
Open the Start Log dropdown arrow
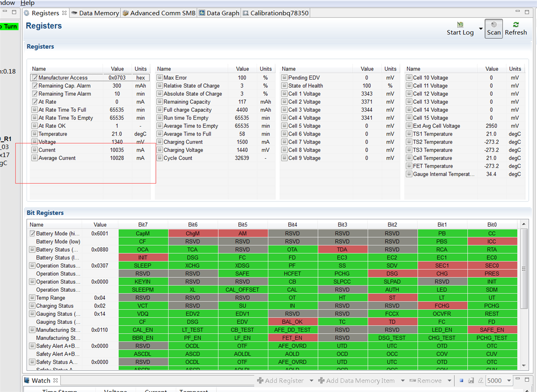coord(481,29)
